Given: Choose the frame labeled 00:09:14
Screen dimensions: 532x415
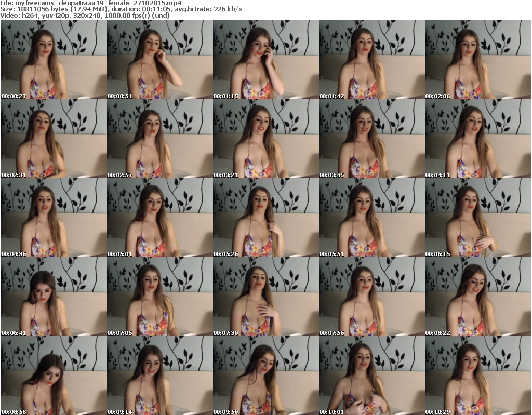Looking at the screenshot, I should pos(160,376).
